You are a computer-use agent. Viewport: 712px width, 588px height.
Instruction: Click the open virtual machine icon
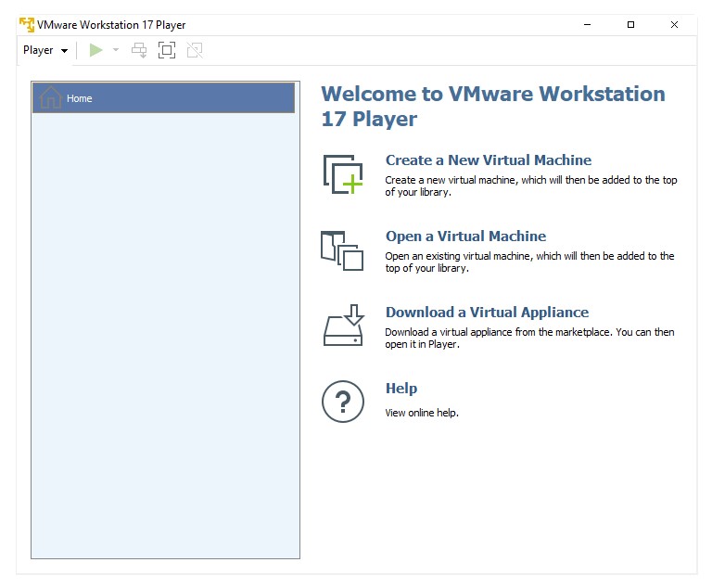(x=342, y=250)
